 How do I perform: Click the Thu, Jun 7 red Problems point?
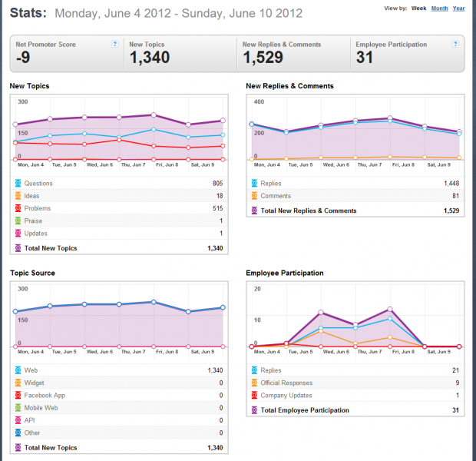[119, 140]
